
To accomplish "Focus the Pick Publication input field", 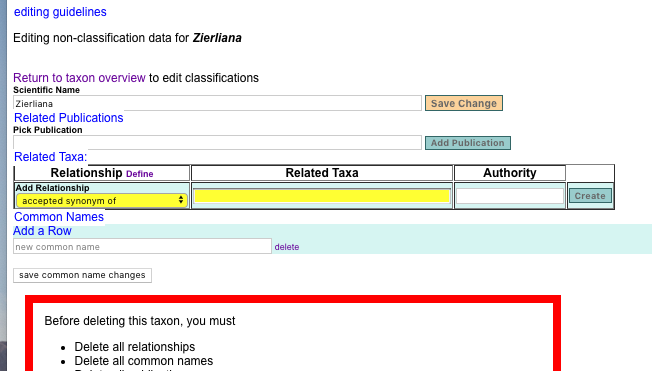I will pos(217,143).
